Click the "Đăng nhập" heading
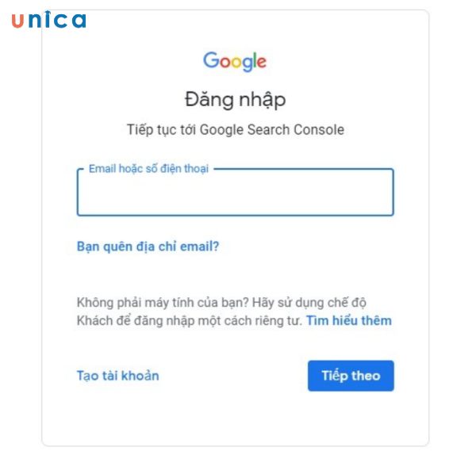The height and width of the screenshot is (451, 476). (x=235, y=100)
